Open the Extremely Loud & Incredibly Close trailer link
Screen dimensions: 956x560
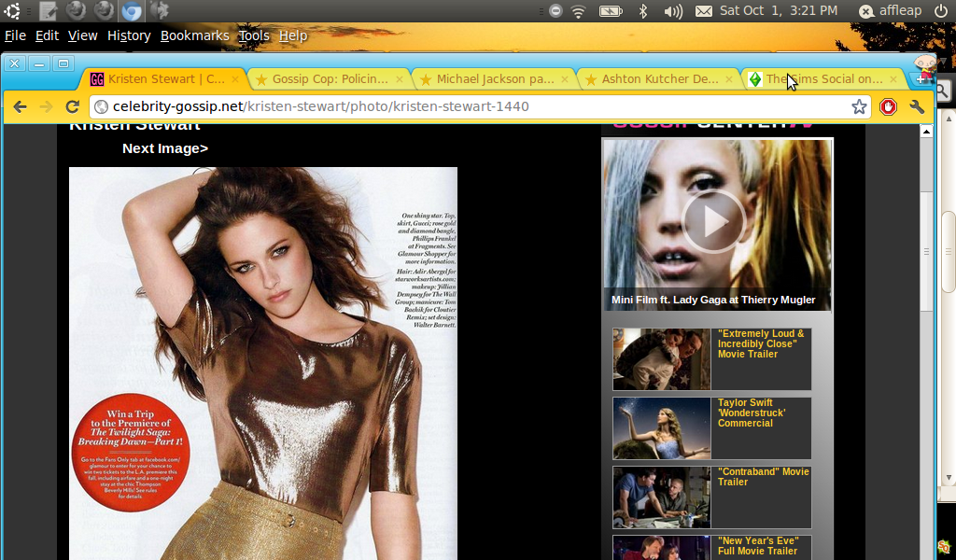coord(761,343)
